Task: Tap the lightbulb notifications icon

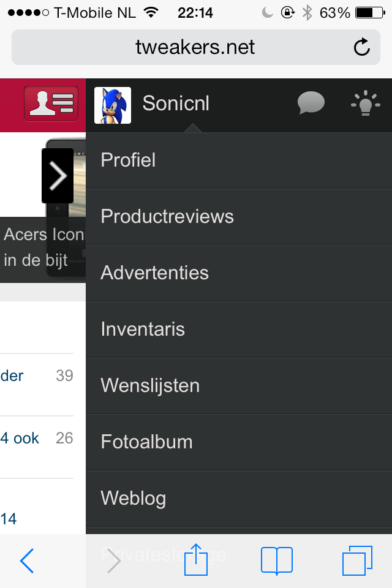Action: [366, 104]
